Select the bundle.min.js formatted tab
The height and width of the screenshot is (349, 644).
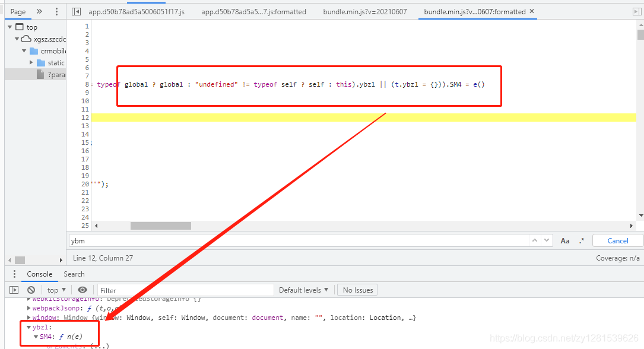pyautogui.click(x=474, y=12)
